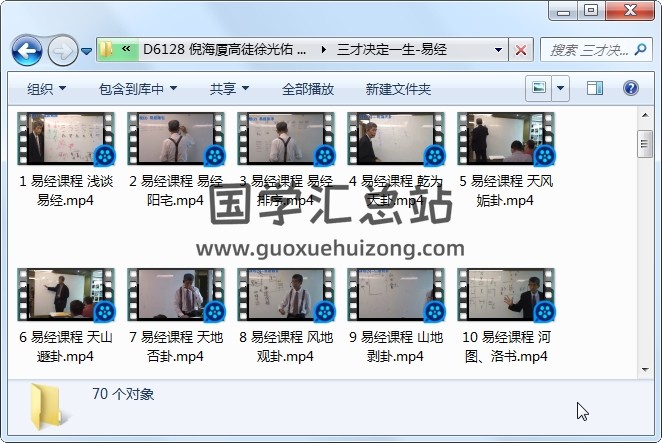Open the recent pages dropdown arrow
The height and width of the screenshot is (443, 662).
coord(87,51)
